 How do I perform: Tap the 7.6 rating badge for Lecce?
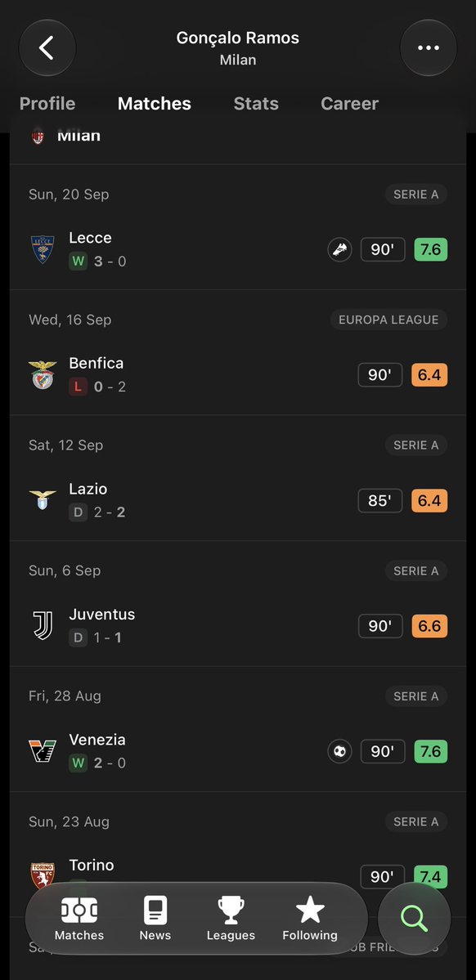(431, 250)
